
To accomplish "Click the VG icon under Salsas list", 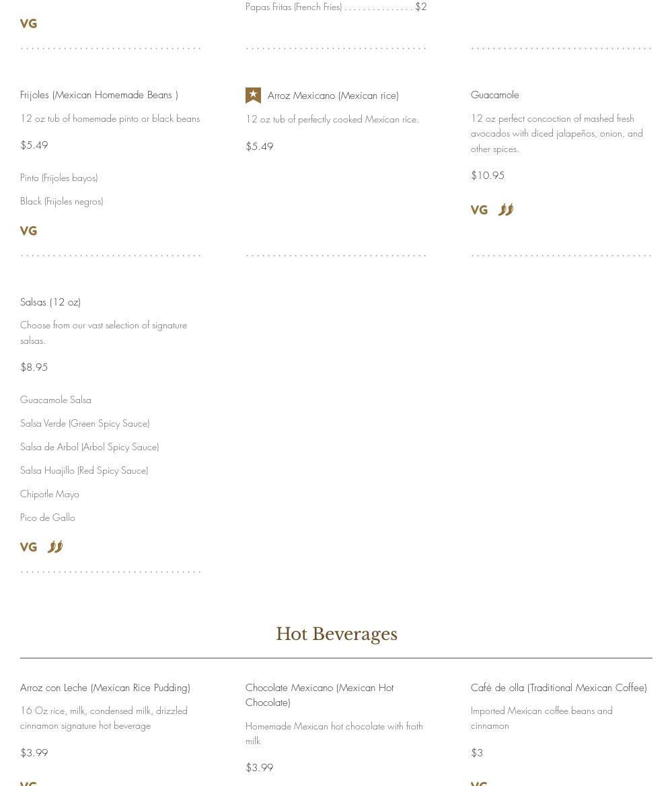I will coord(28,548).
